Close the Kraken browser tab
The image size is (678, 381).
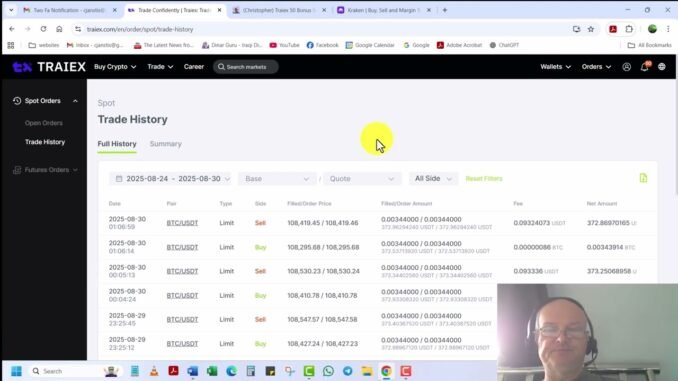[429, 10]
